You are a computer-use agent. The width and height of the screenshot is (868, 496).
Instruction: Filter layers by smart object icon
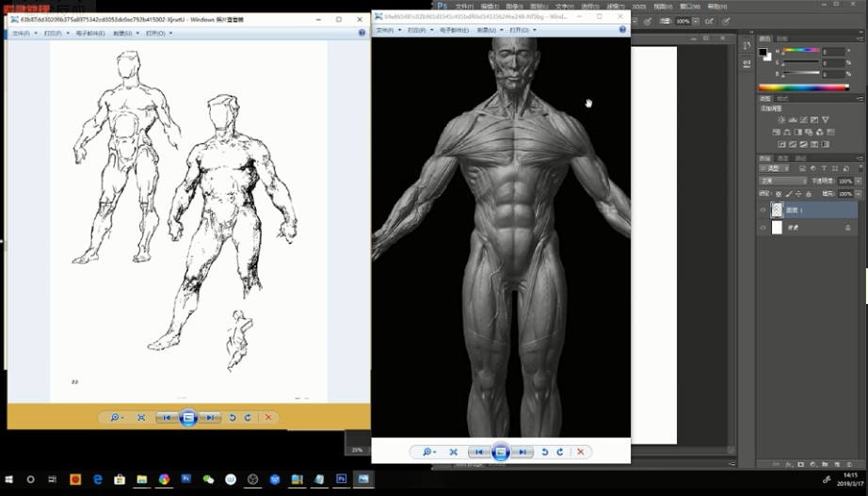(845, 168)
